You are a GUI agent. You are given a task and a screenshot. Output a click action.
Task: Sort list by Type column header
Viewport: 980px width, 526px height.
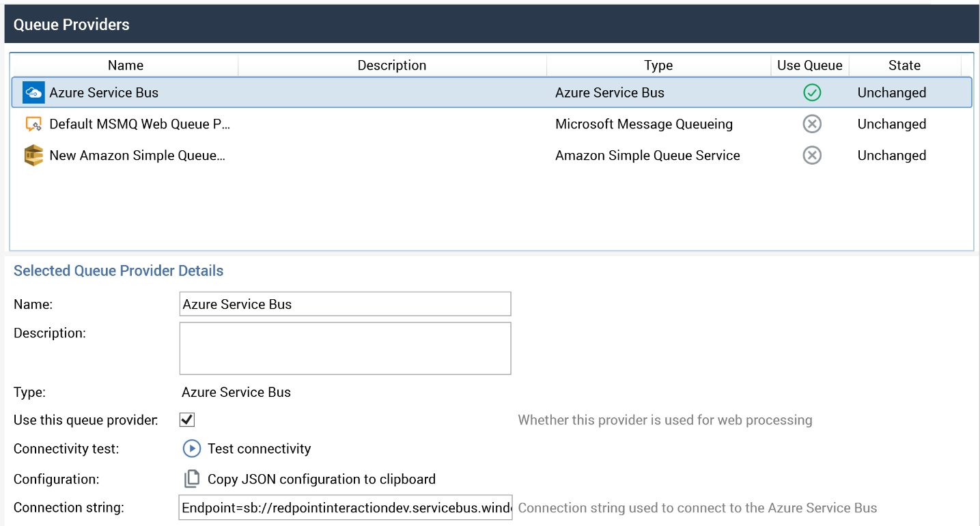pyautogui.click(x=658, y=66)
